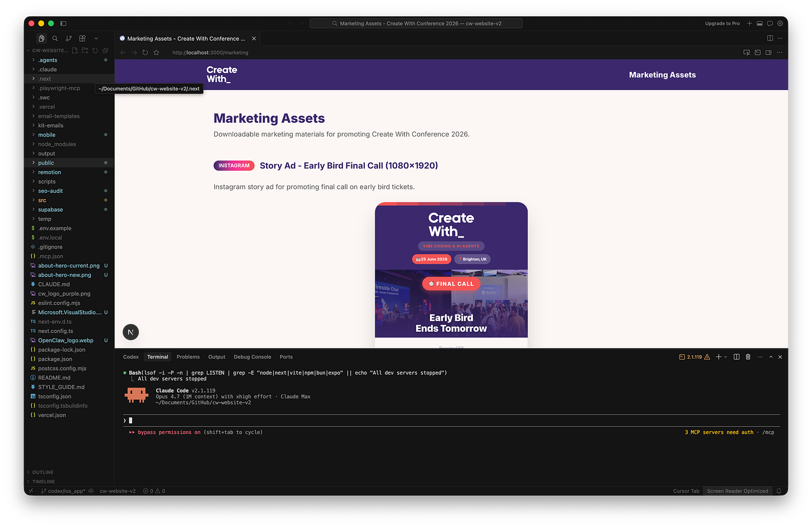
Task: Expand the public folder
Action: (x=69, y=163)
